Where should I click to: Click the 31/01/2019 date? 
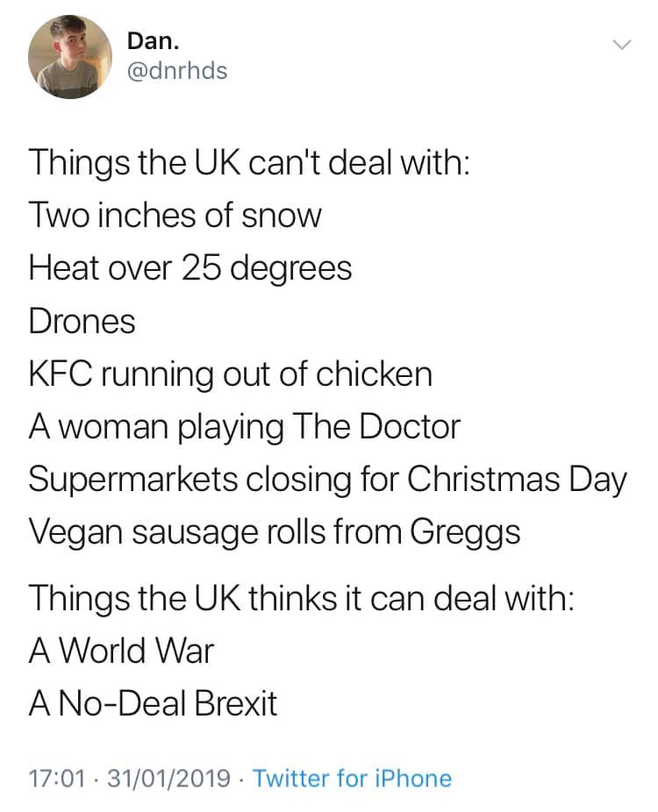coord(168,779)
